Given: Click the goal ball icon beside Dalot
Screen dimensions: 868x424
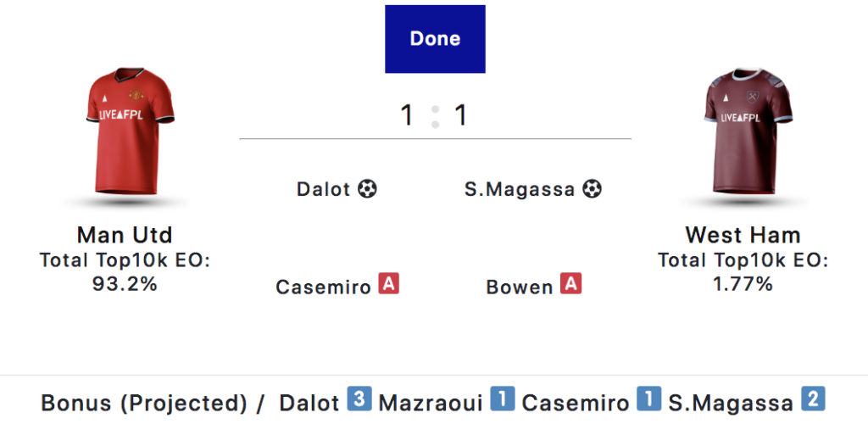Looking at the screenshot, I should [367, 189].
